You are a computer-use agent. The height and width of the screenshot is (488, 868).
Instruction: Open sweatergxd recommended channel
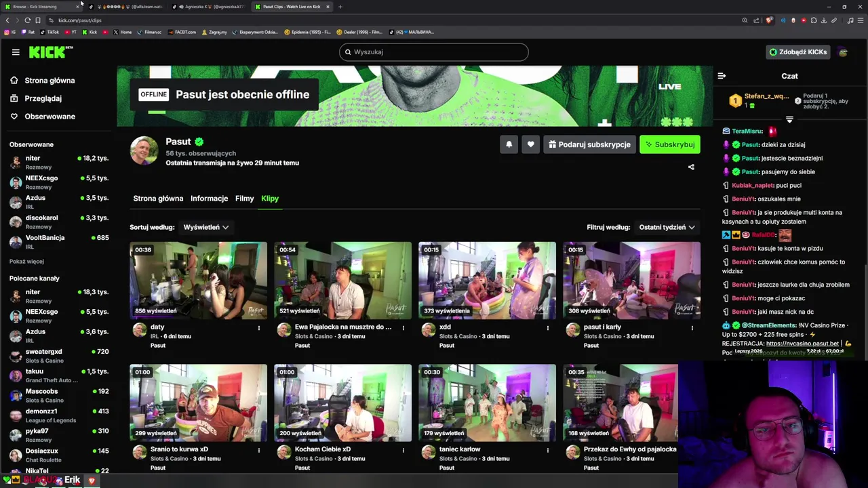pos(58,356)
